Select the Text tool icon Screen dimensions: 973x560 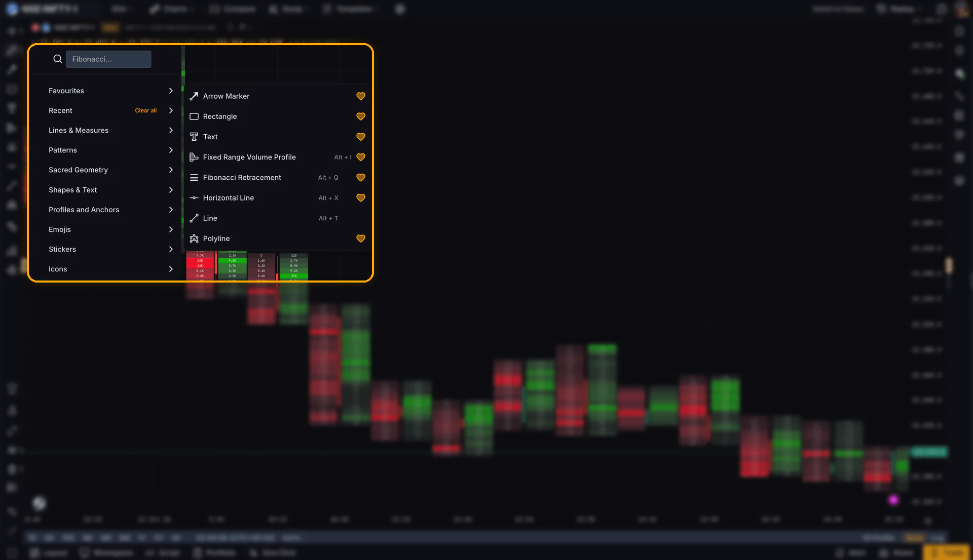(x=194, y=137)
